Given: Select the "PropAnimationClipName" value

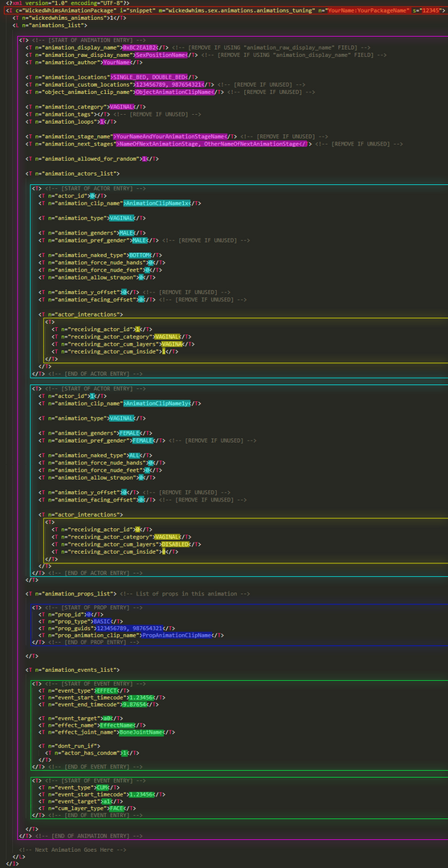Looking at the screenshot, I should point(177,635).
